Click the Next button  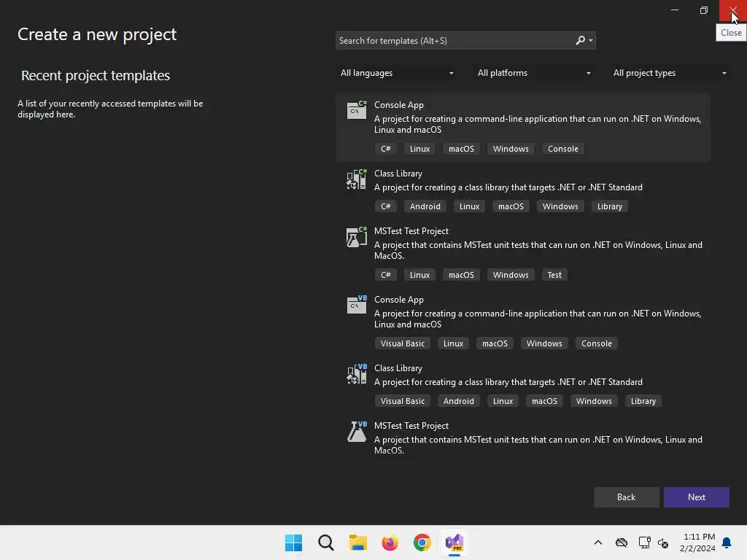point(696,497)
